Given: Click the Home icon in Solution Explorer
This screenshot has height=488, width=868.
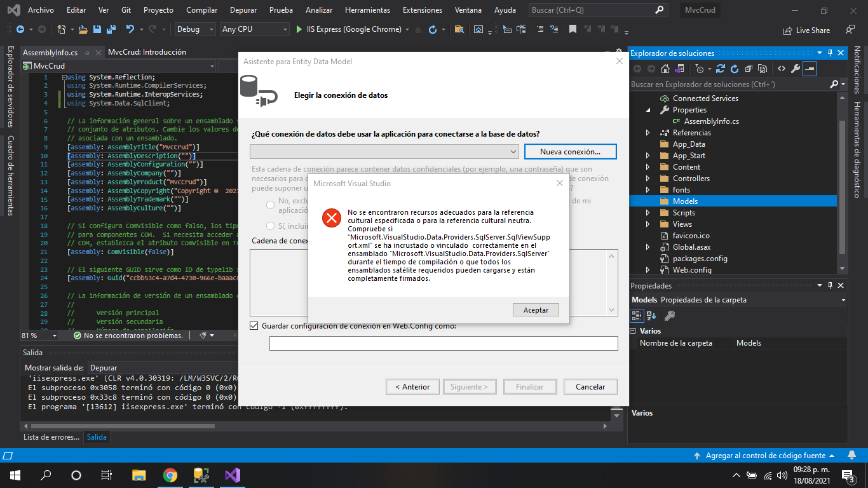Looking at the screenshot, I should pos(665,69).
